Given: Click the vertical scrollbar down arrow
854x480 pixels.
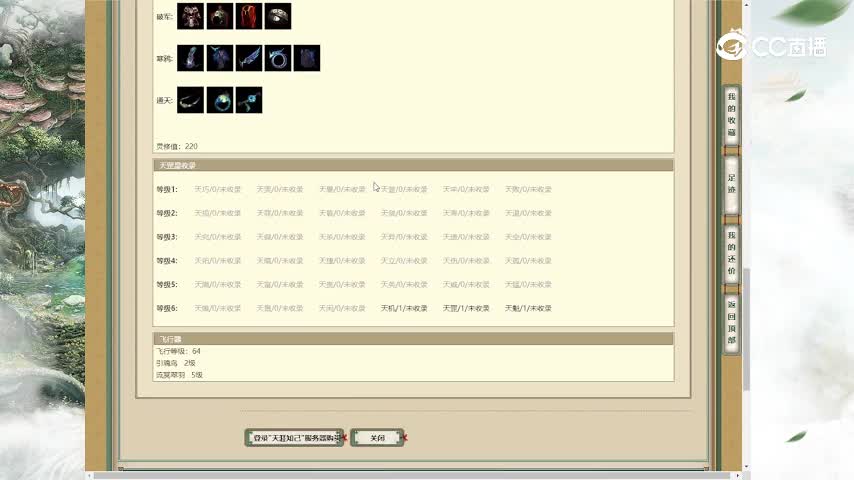Looking at the screenshot, I should click(x=747, y=467).
